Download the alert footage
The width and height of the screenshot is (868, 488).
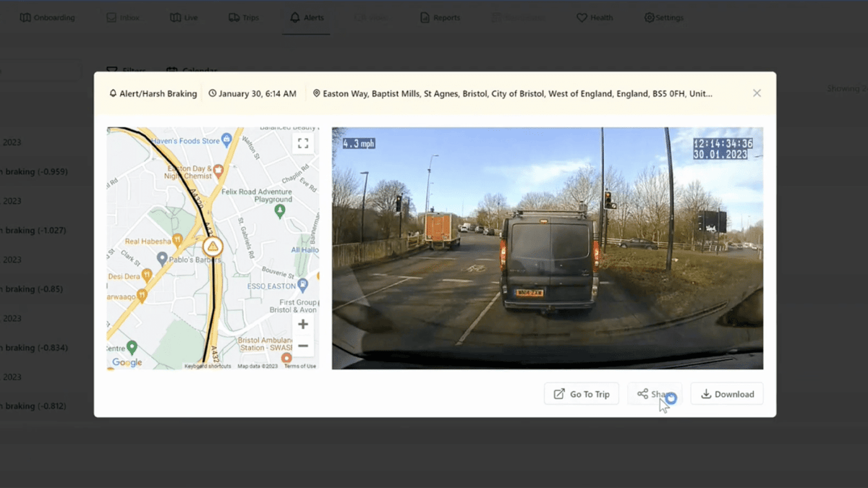click(726, 393)
